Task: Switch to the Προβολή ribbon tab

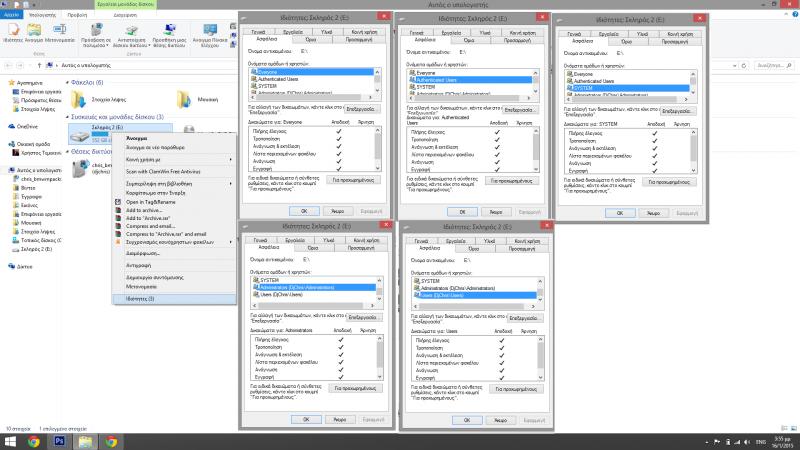Action: pyautogui.click(x=76, y=16)
